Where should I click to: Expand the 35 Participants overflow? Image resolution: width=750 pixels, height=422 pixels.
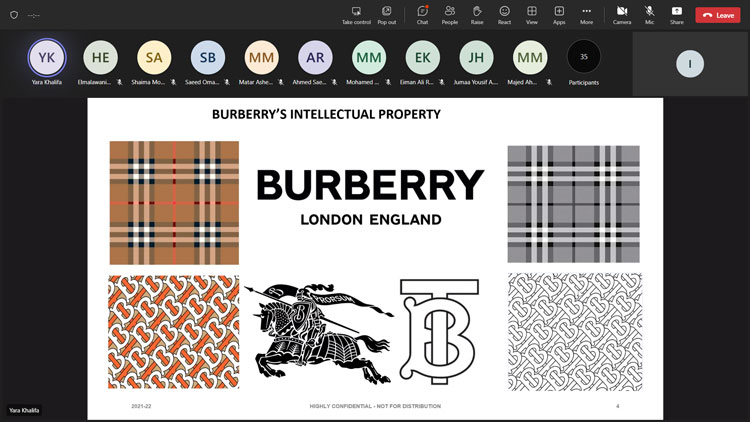(x=584, y=58)
